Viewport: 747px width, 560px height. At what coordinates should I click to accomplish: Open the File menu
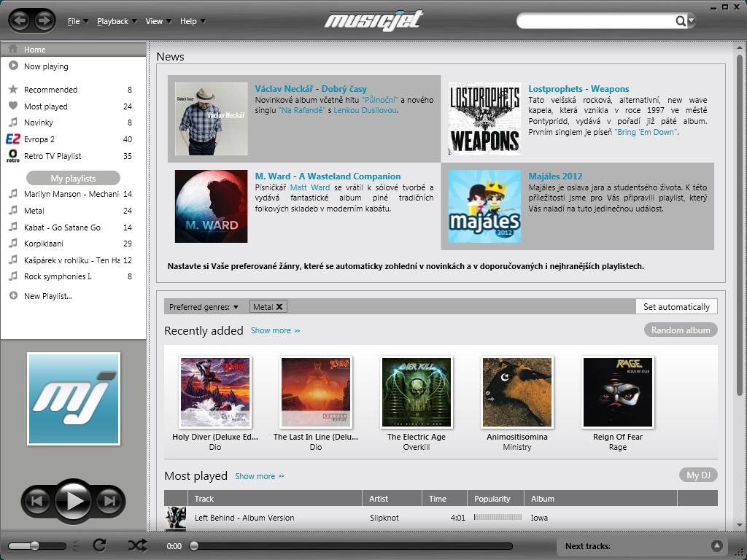[77, 21]
